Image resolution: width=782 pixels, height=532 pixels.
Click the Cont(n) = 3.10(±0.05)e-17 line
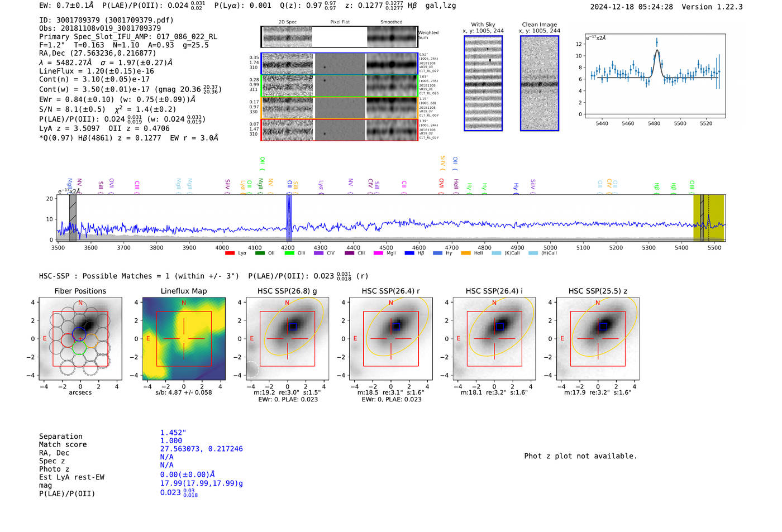94,80
